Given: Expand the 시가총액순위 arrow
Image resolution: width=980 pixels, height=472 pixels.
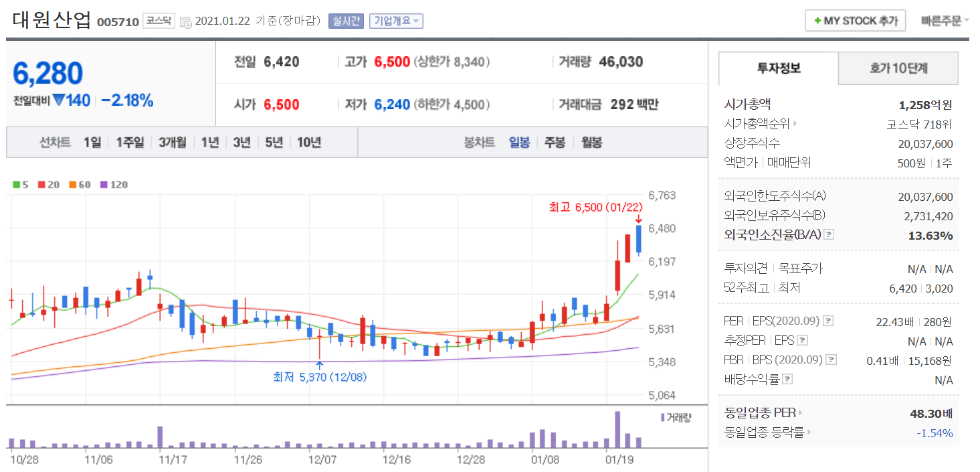Looking at the screenshot, I should coord(795,124).
